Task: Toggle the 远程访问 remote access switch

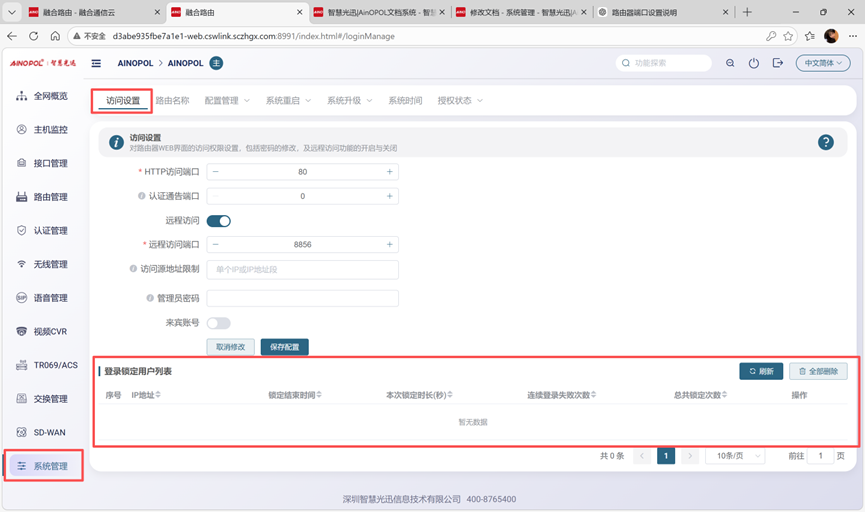Action: point(218,221)
